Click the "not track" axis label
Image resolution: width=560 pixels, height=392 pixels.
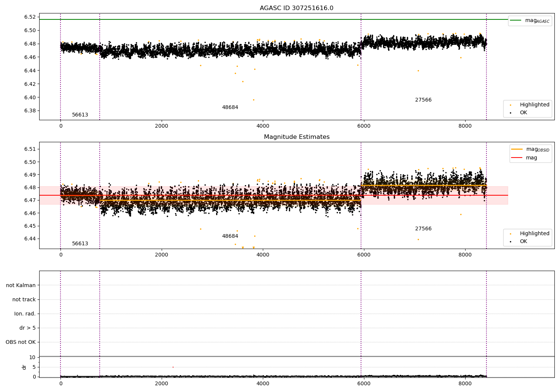[24, 299]
